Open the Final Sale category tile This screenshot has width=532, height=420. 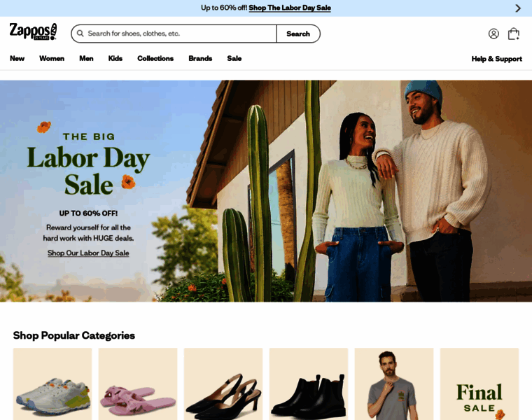coord(479,384)
